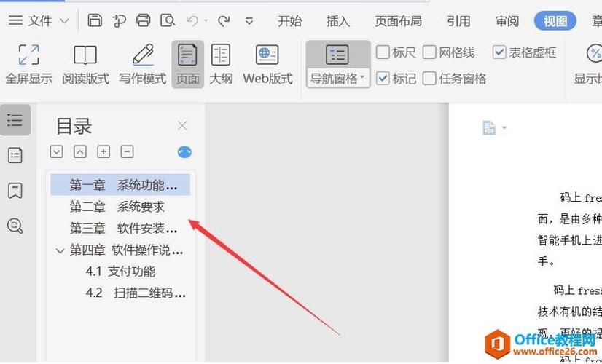602x364 pixels.
Task: Close the 目录 pane
Action: [x=182, y=126]
